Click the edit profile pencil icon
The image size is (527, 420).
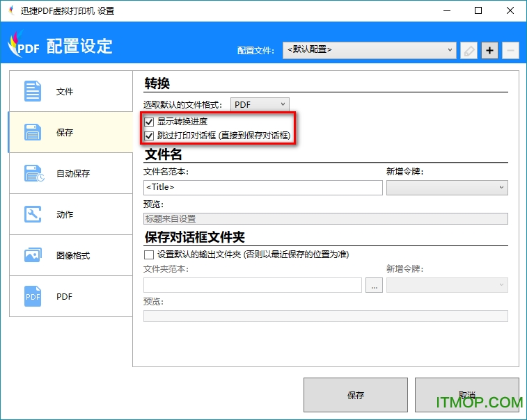(x=469, y=51)
